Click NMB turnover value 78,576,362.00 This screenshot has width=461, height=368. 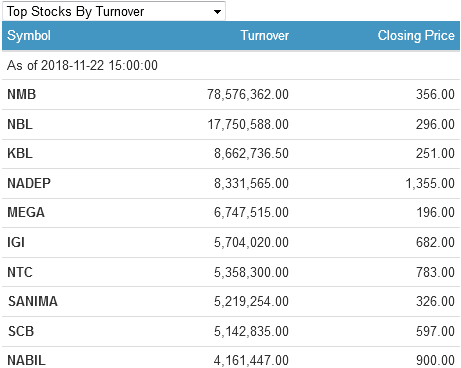click(248, 94)
